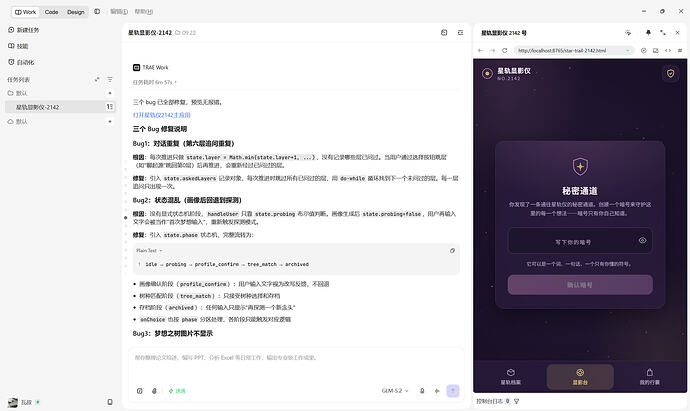Image resolution: width=690 pixels, height=411 pixels.
Task: Take a screenshot of the preview page
Action: [656, 51]
